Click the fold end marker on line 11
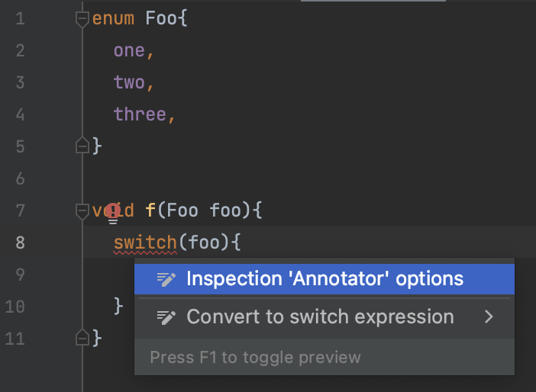 (82, 337)
